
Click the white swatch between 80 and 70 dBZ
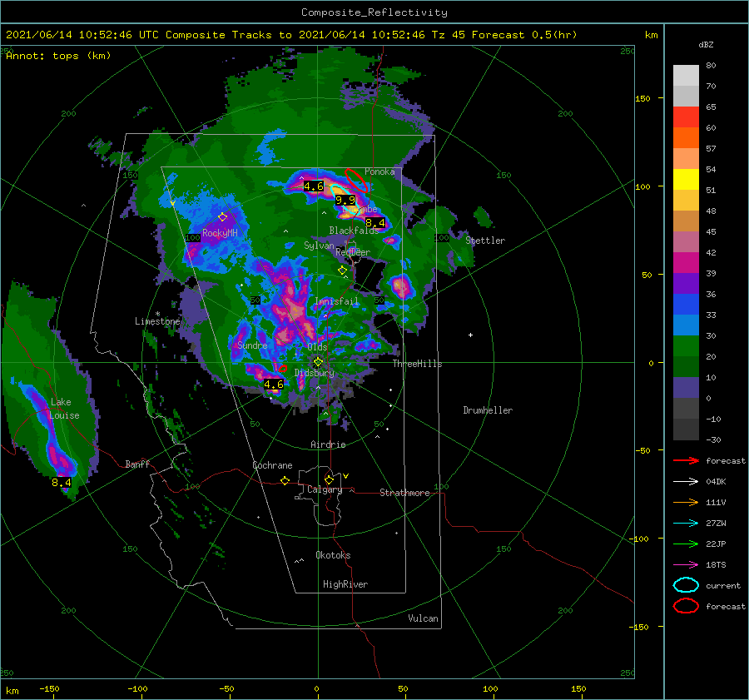click(x=686, y=75)
